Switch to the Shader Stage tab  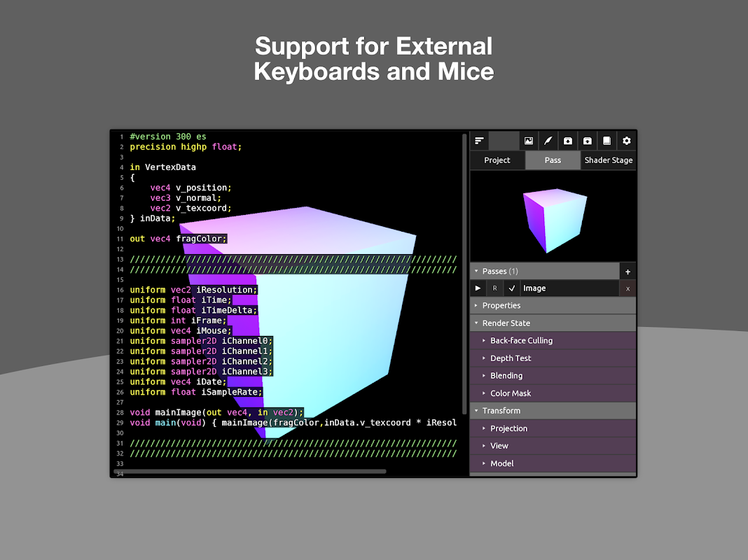609,160
